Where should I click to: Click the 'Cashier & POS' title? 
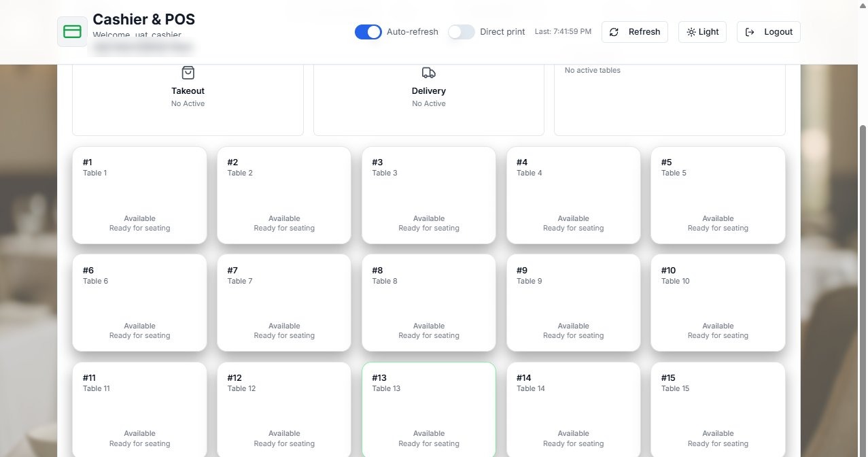coord(144,19)
